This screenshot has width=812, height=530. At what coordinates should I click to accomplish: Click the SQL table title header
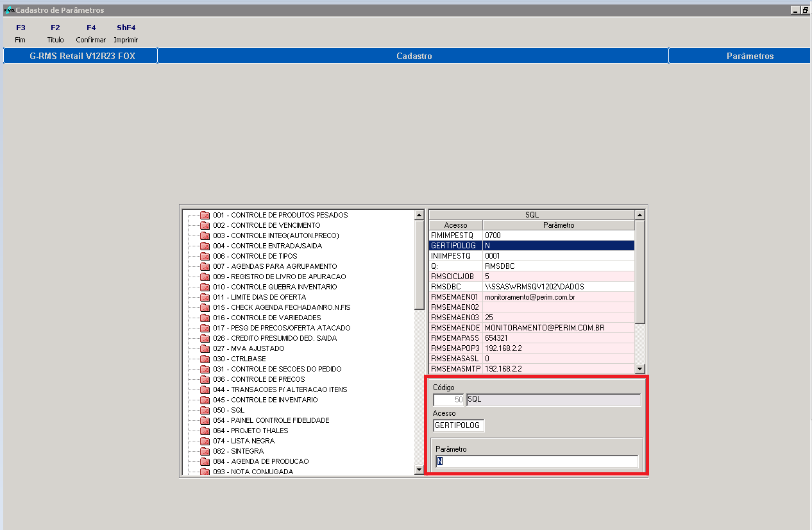point(532,215)
